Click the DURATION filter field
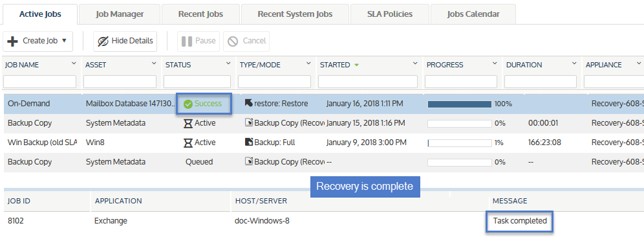Viewport: 644px width, 241px height. pos(541,82)
